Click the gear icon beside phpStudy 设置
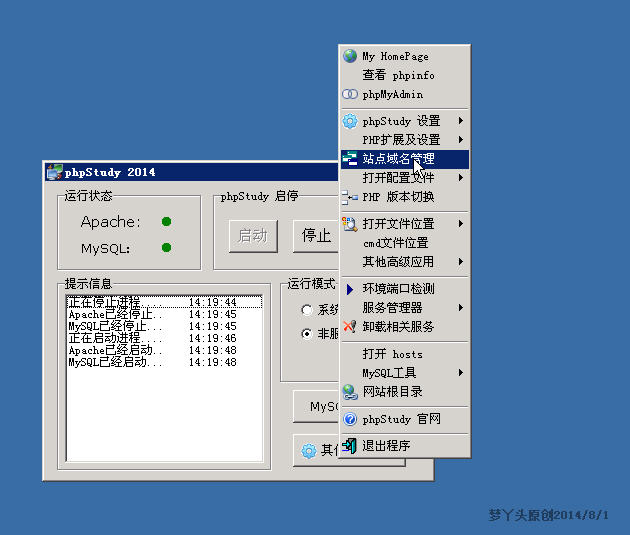This screenshot has height=535, width=630. [350, 121]
